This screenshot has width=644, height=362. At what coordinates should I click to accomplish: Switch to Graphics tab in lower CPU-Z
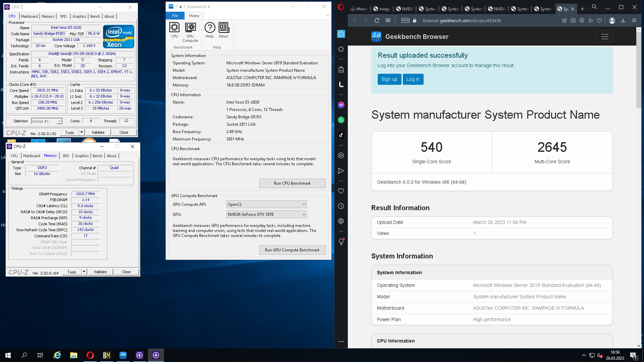pos(82,156)
